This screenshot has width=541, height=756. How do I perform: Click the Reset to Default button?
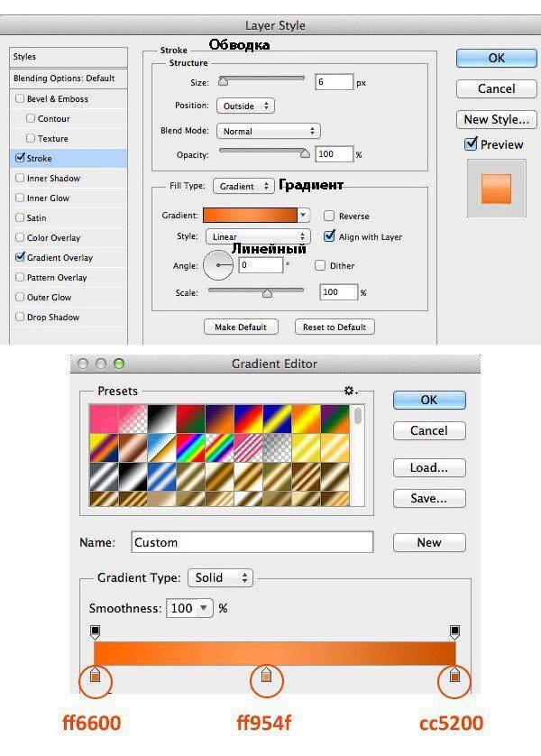click(335, 327)
